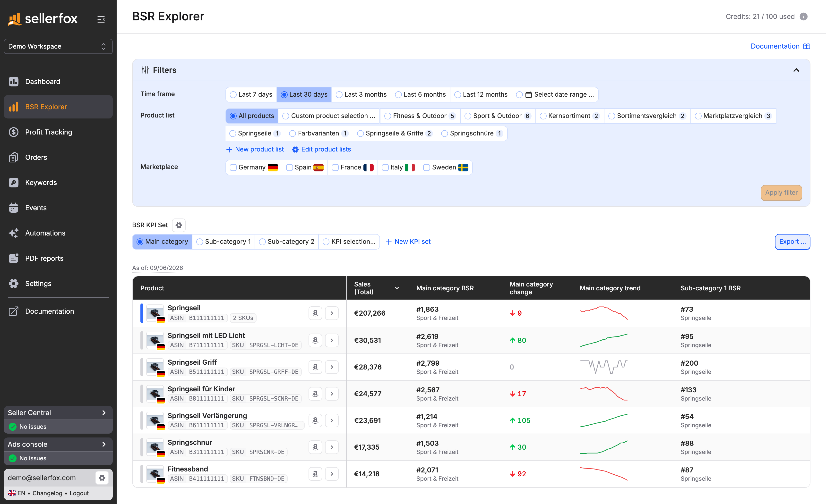Screen dimensions: 826x504
Task: Click the Logout link
Action: (x=79, y=493)
